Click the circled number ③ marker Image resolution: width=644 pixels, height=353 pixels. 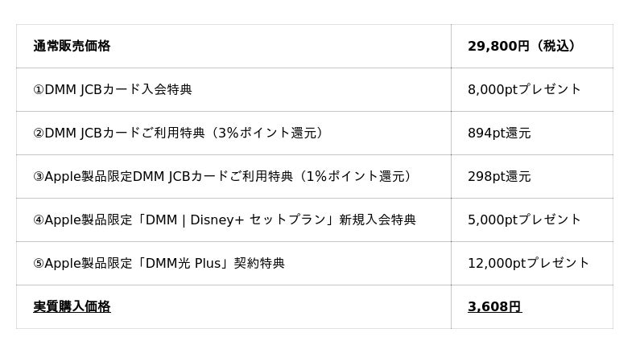[39, 177]
